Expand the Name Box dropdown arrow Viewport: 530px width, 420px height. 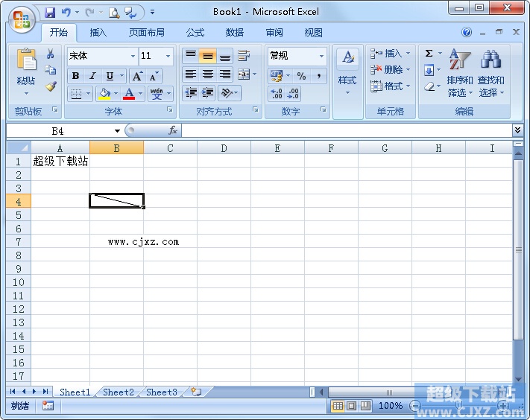(x=117, y=131)
